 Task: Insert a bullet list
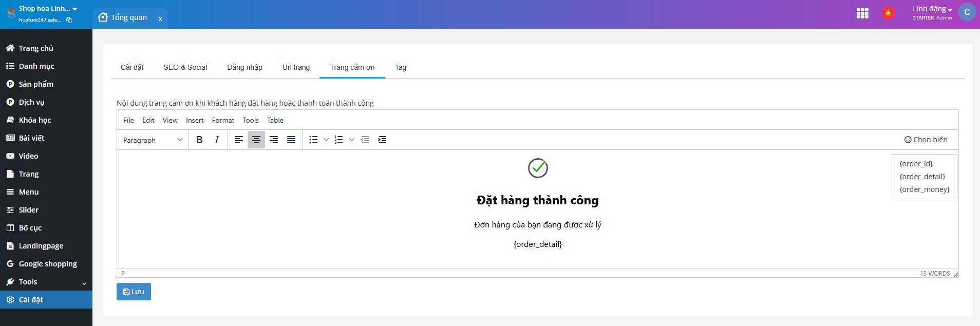pyautogui.click(x=313, y=140)
